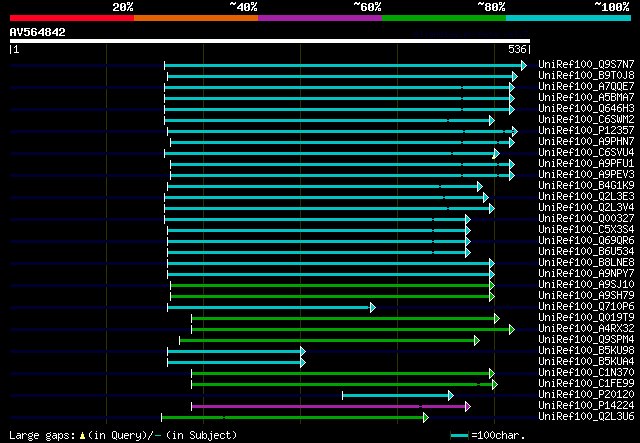Click the UniRef100_Q646H3 label

586,108
